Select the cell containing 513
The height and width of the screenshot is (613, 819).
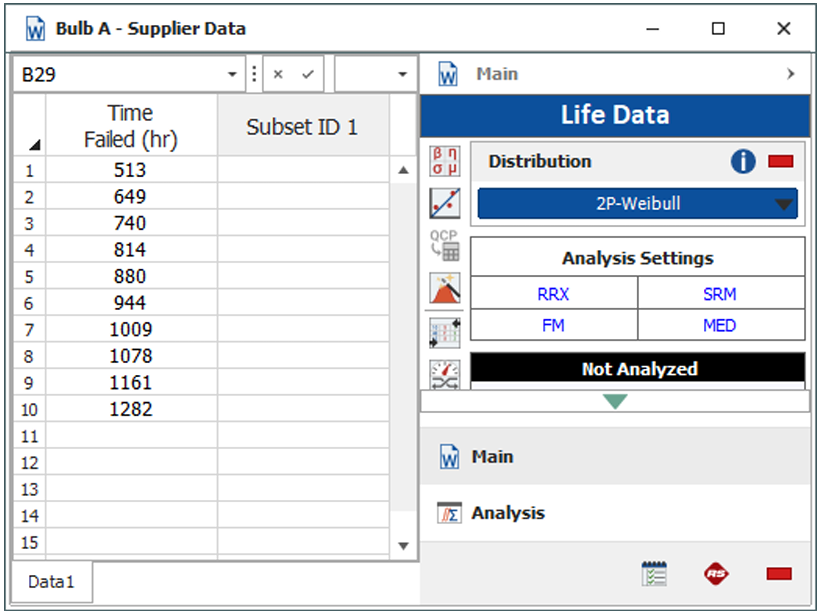[131, 170]
